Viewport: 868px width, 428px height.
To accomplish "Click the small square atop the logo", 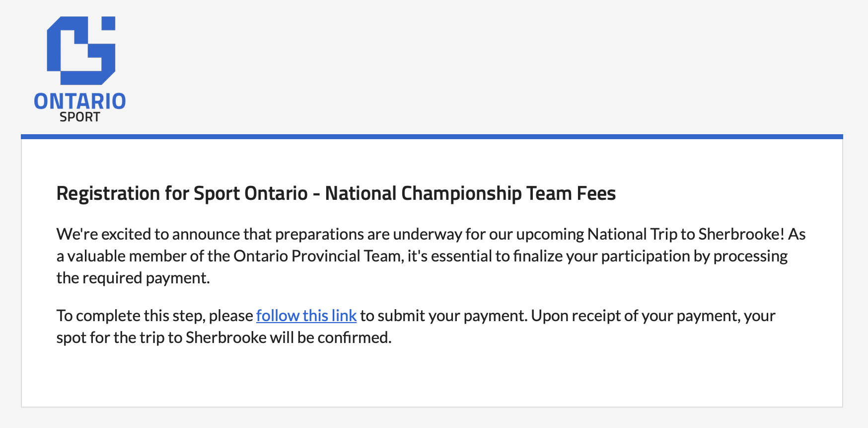I will [108, 23].
